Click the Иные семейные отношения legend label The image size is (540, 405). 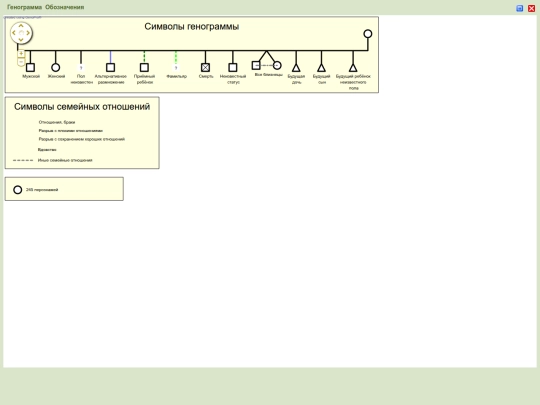click(x=65, y=160)
